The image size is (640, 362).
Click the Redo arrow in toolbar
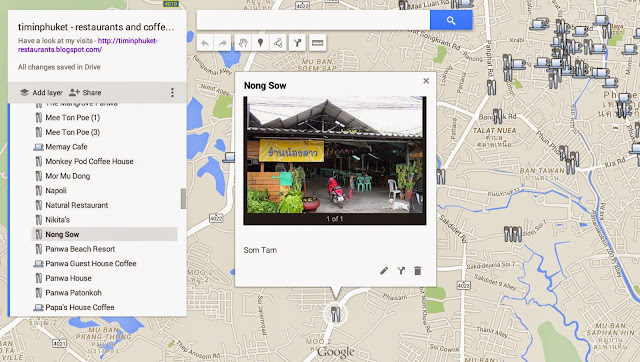click(x=222, y=43)
